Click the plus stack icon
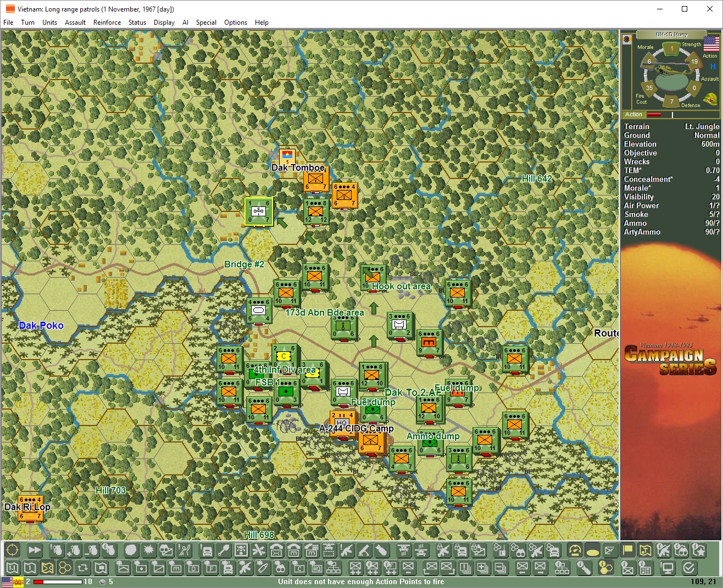 [x=482, y=567]
